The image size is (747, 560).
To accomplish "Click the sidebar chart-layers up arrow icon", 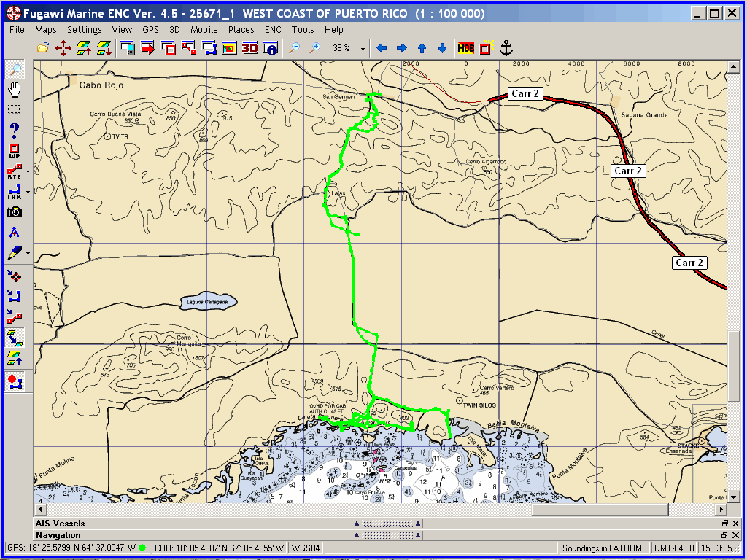I will (15, 357).
